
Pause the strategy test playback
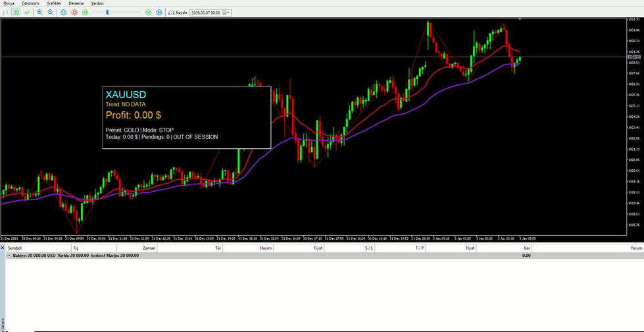click(63, 13)
